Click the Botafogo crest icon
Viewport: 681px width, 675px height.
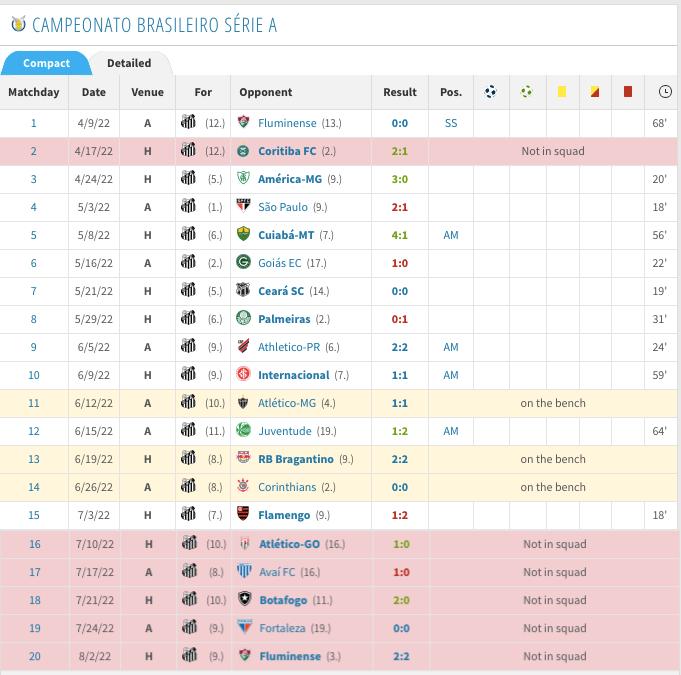click(x=245, y=599)
